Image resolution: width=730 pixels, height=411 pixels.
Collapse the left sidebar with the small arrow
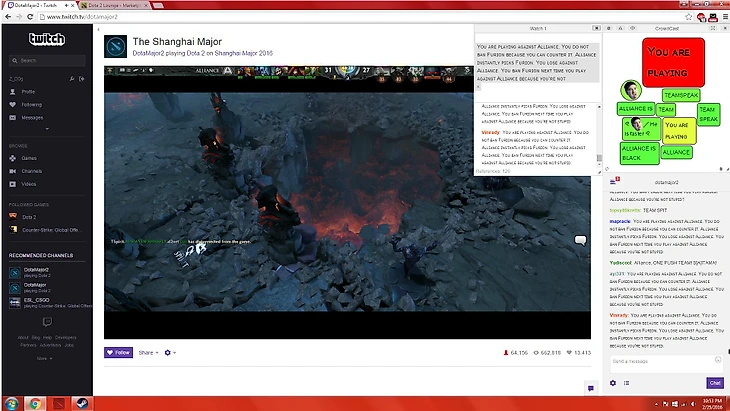[x=98, y=30]
